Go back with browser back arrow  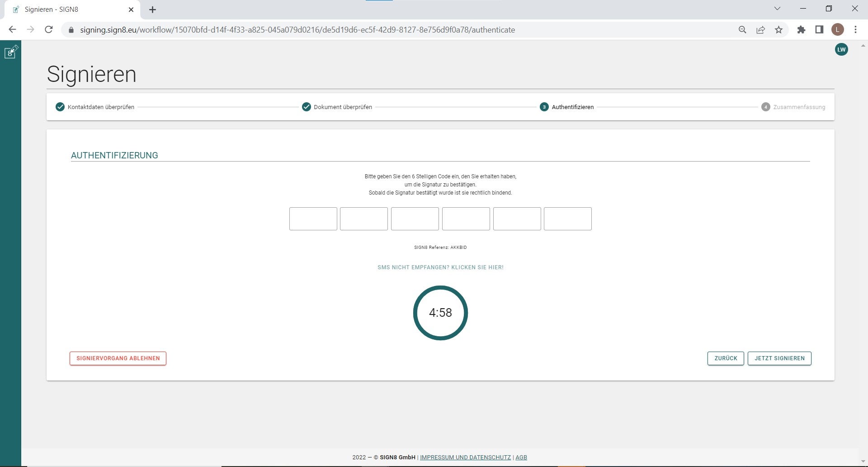(x=12, y=30)
